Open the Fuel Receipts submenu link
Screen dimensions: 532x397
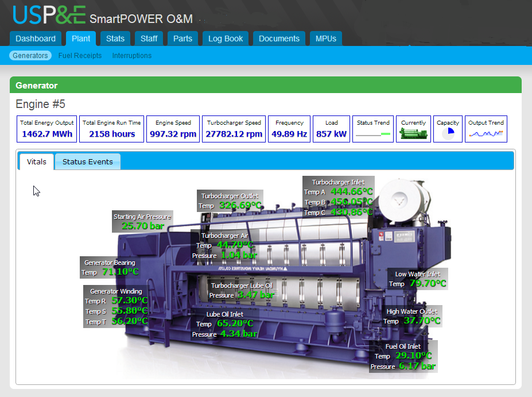coord(80,56)
